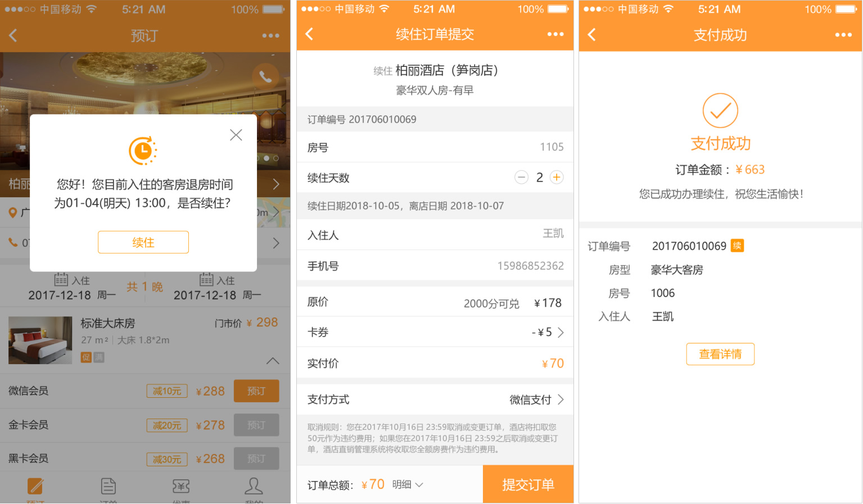This screenshot has height=504, width=863.
Task: Open more options on the 支付成功 screen
Action: 843,35
